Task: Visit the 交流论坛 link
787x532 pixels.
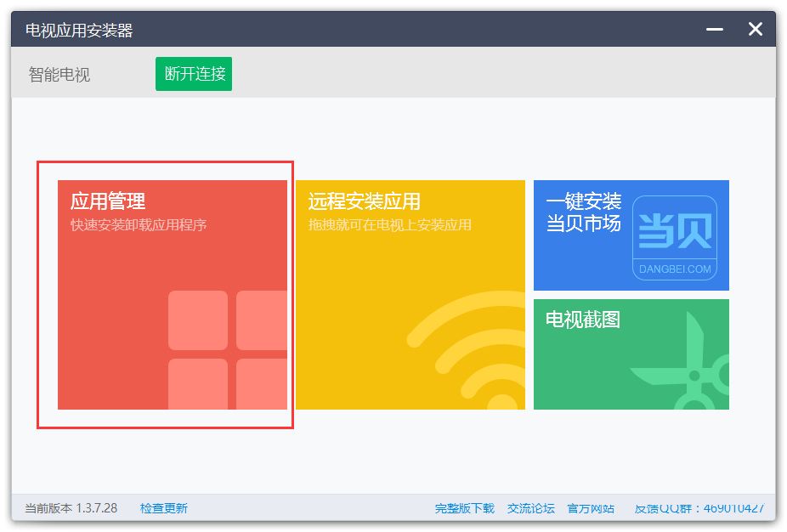Action: (530, 508)
